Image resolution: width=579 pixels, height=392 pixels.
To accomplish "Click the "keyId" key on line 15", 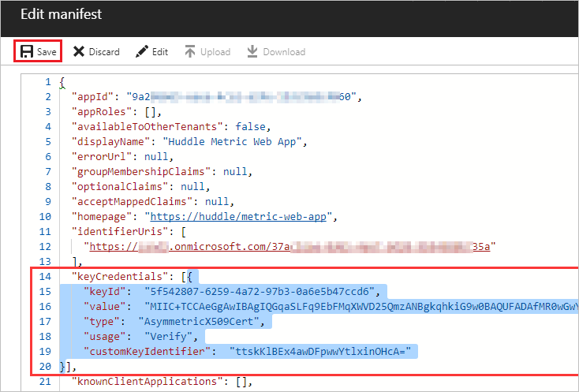I will (104, 291).
